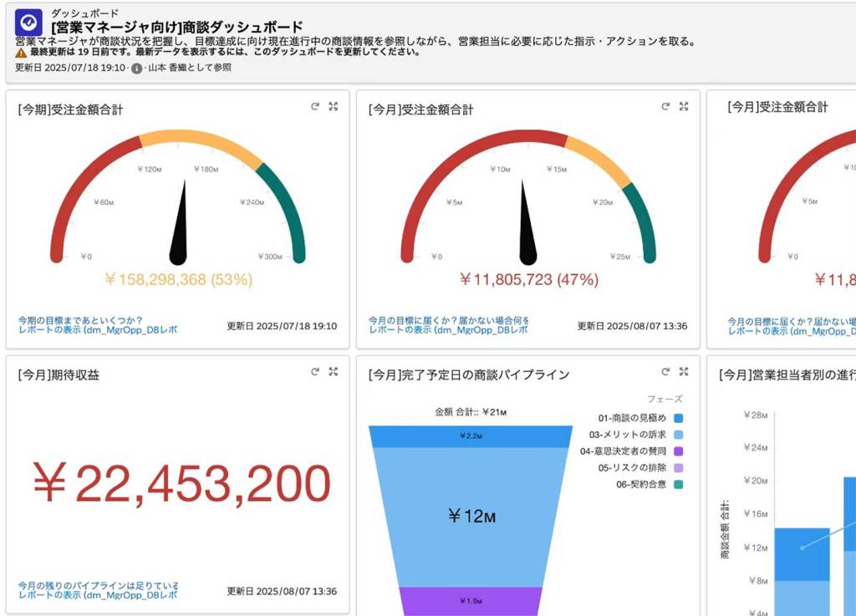
Task: Click 更新日 2025/08/07 13:36 in 期待収益 card
Action: 282,592
